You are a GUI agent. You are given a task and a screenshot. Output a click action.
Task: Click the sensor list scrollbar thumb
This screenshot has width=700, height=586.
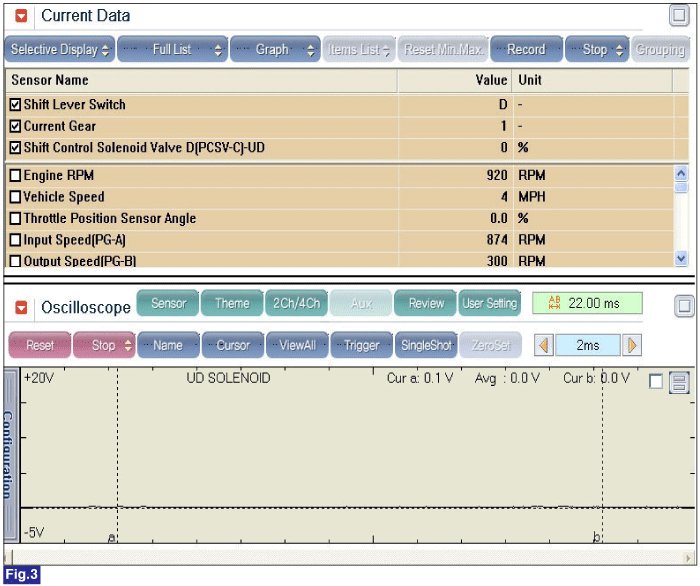681,188
